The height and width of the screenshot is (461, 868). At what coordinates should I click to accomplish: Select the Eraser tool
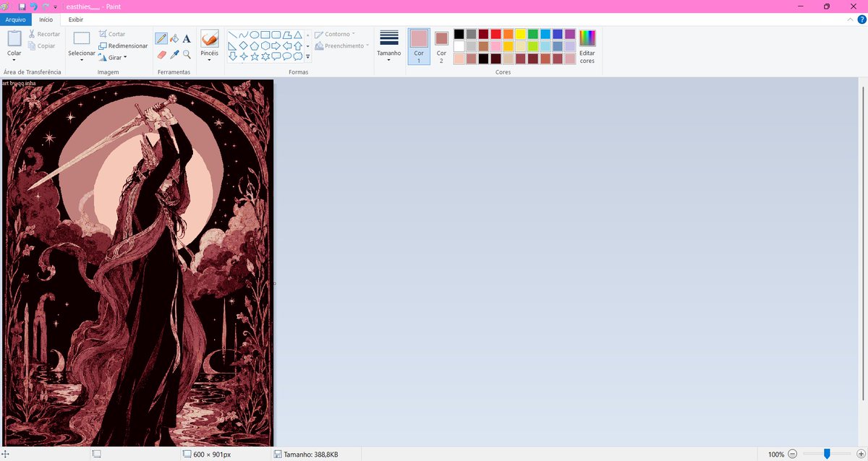(x=161, y=54)
